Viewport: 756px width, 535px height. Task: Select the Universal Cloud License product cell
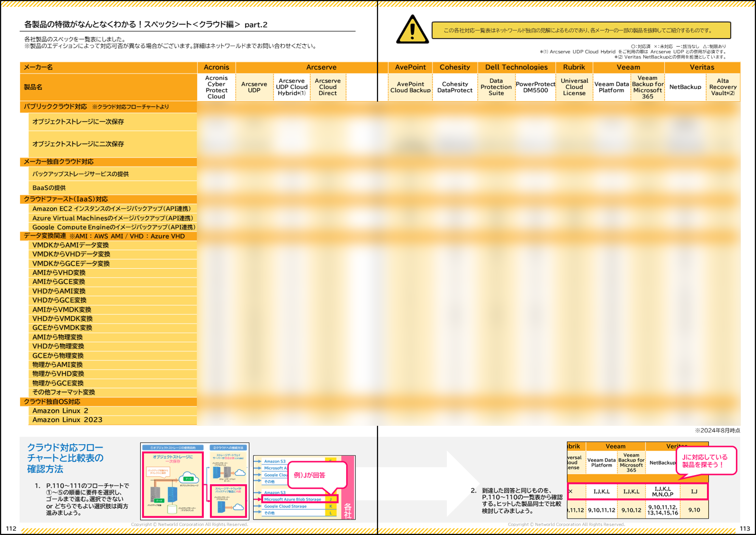[x=574, y=87]
